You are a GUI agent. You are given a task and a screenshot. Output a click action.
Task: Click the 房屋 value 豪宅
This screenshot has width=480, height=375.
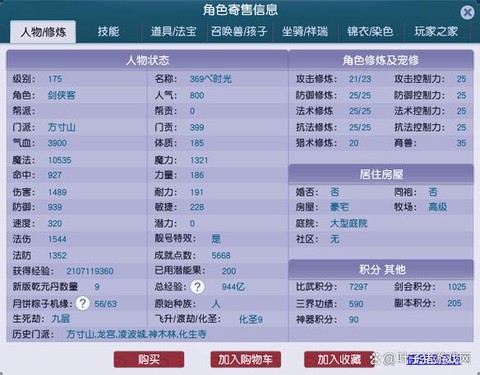point(339,207)
